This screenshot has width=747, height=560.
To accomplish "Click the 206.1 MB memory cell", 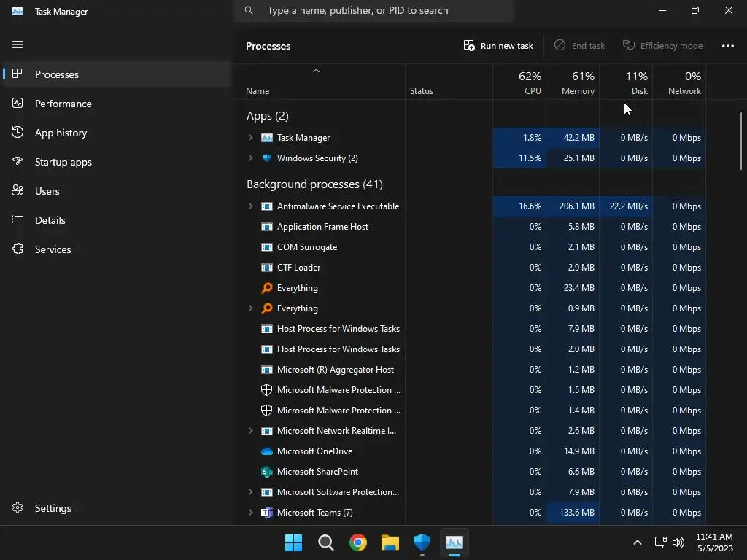I will 573,206.
